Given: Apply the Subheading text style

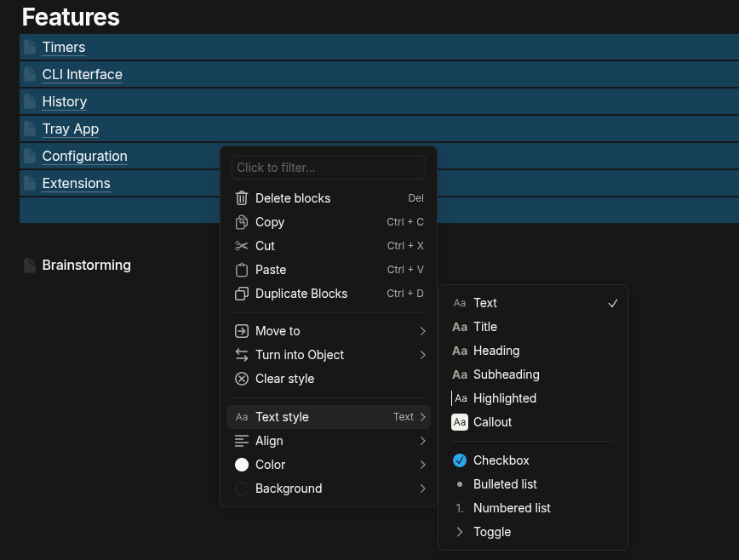Looking at the screenshot, I should pyautogui.click(x=533, y=374).
